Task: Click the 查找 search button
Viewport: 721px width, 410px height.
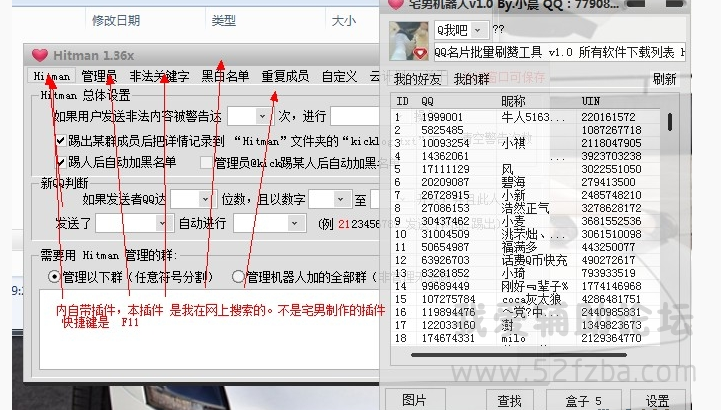Action: pos(510,400)
